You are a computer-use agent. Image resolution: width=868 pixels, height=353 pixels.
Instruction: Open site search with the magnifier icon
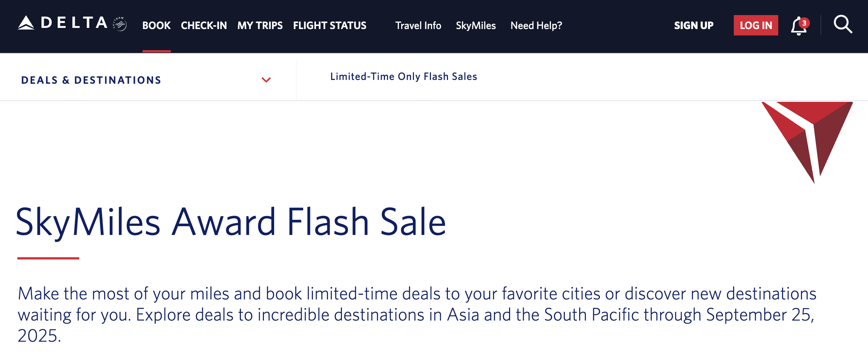tap(843, 25)
